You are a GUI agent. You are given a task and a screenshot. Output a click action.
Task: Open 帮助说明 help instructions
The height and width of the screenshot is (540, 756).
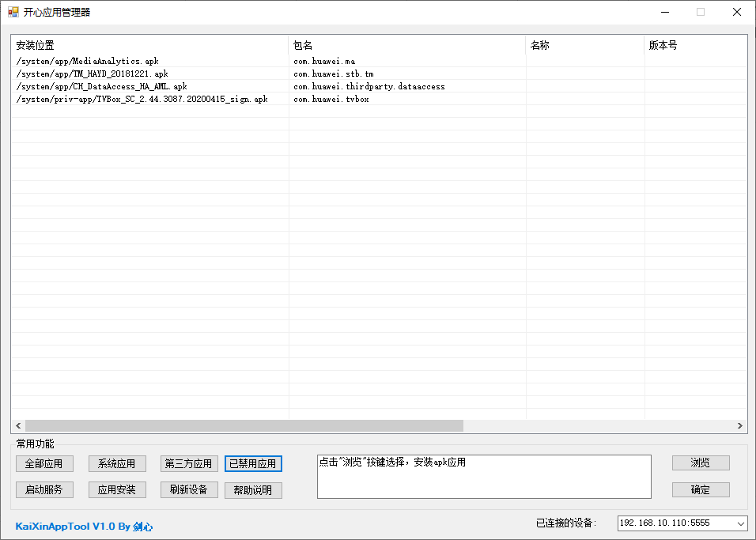253,490
